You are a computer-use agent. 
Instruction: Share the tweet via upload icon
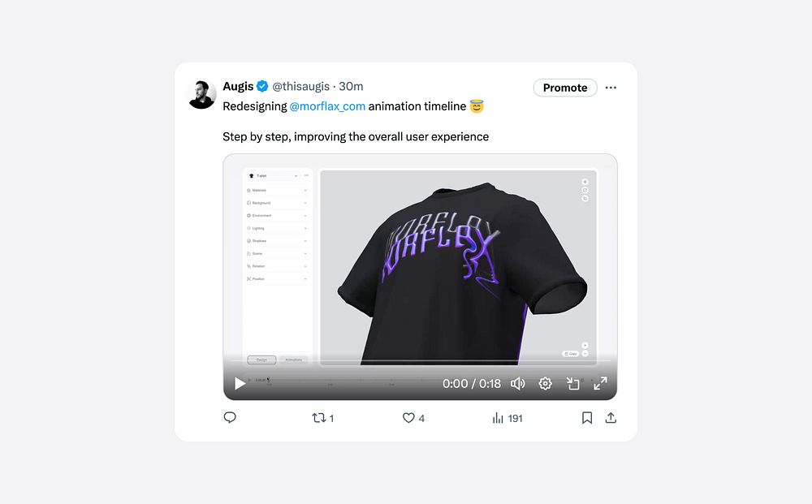coord(611,418)
